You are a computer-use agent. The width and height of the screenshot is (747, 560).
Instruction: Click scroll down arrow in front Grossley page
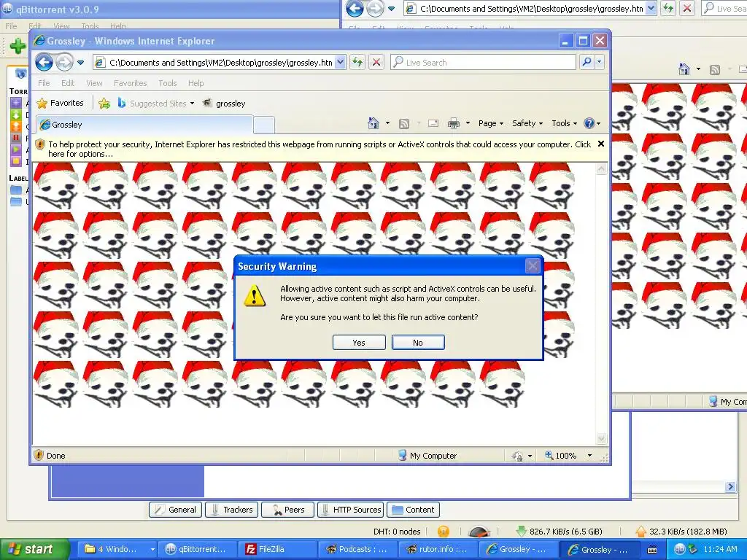(x=601, y=438)
